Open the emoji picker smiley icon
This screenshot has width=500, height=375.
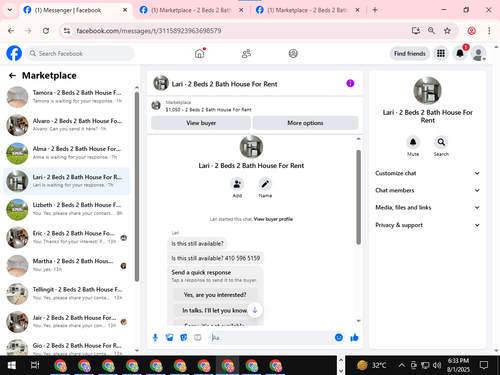coord(339,338)
